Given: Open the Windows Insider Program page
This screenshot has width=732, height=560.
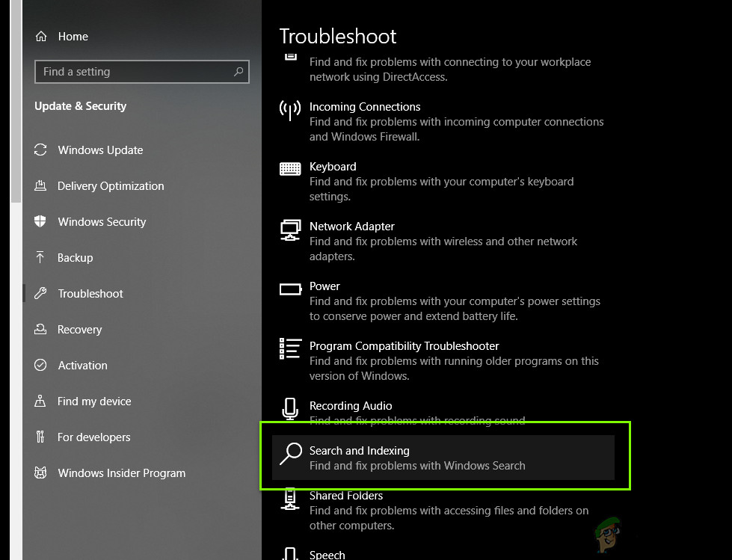Looking at the screenshot, I should click(121, 473).
